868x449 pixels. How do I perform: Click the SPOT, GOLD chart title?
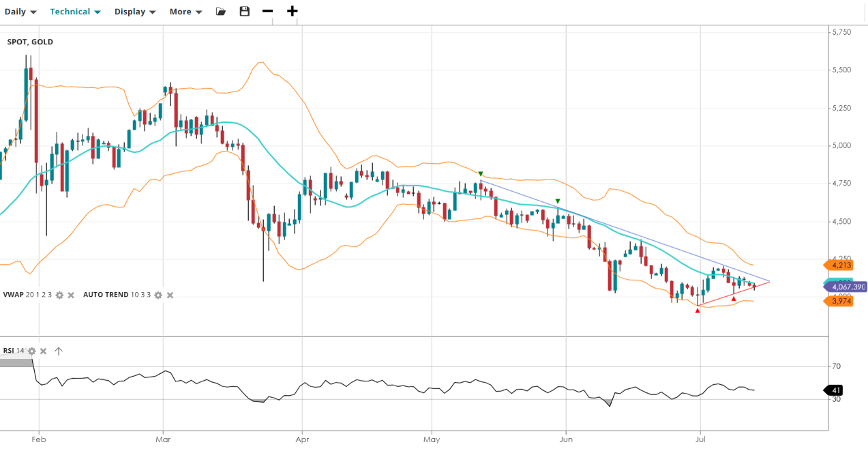pos(30,42)
